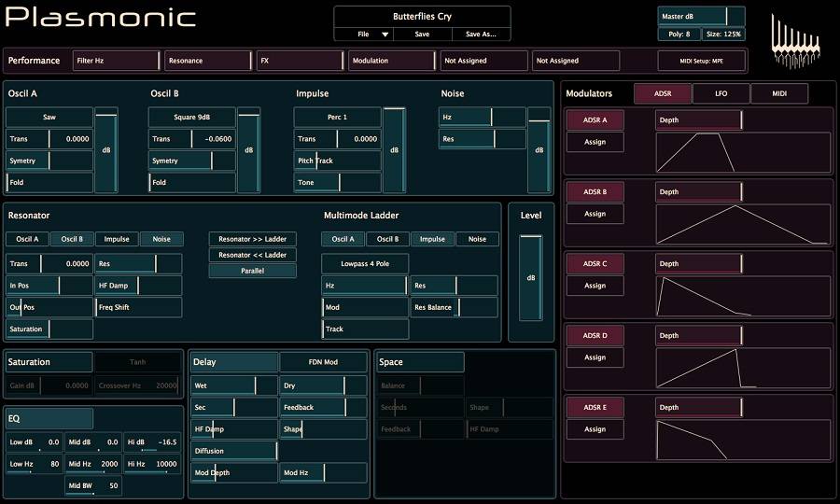
Task: Toggle the Resonator Oscil B source
Action: pyautogui.click(x=72, y=239)
